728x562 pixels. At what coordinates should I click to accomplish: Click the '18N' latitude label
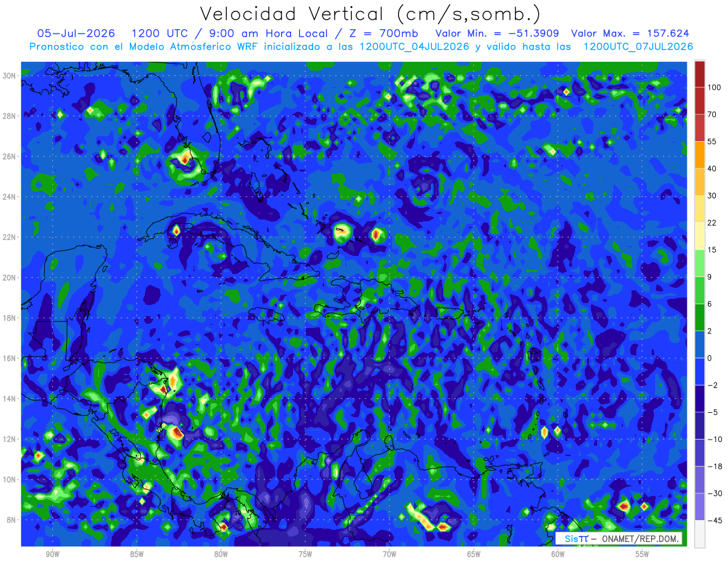point(10,318)
